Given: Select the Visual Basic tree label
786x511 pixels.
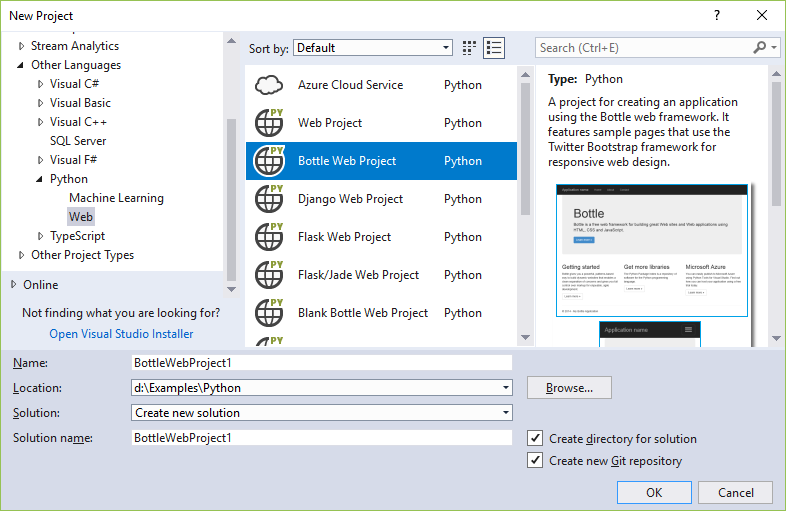Looking at the screenshot, I should point(80,103).
